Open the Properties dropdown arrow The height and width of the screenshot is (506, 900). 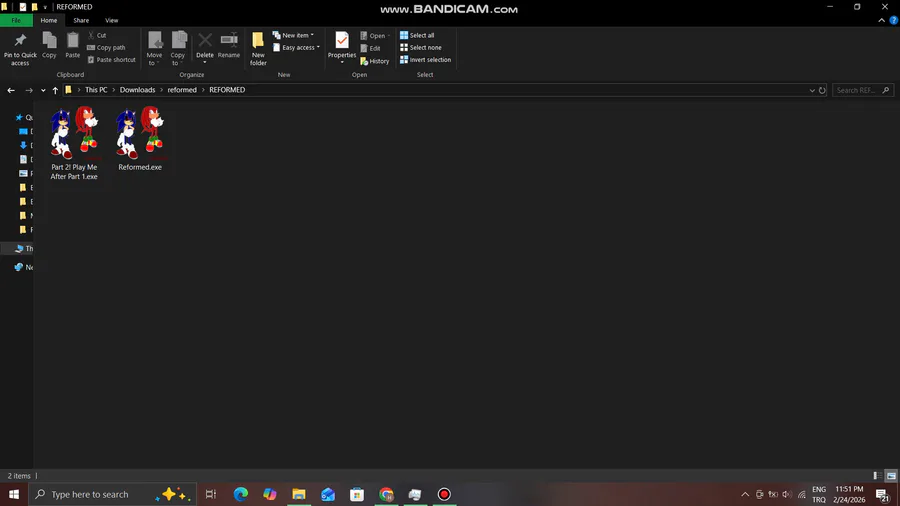pyautogui.click(x=342, y=62)
